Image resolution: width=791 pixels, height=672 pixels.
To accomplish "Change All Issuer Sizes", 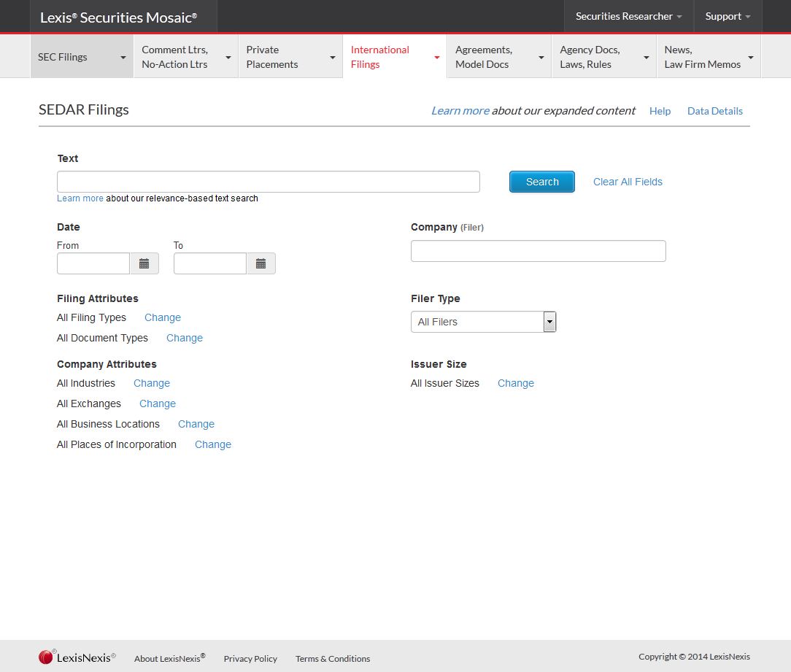I will 516,383.
